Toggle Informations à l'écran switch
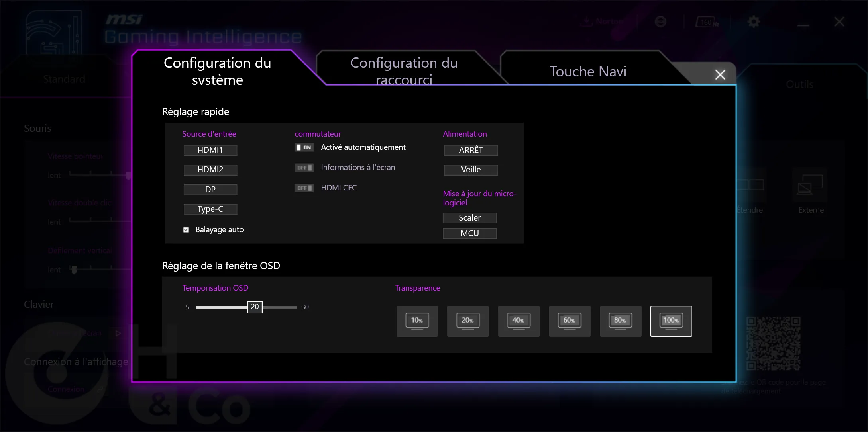The width and height of the screenshot is (868, 432). (304, 168)
